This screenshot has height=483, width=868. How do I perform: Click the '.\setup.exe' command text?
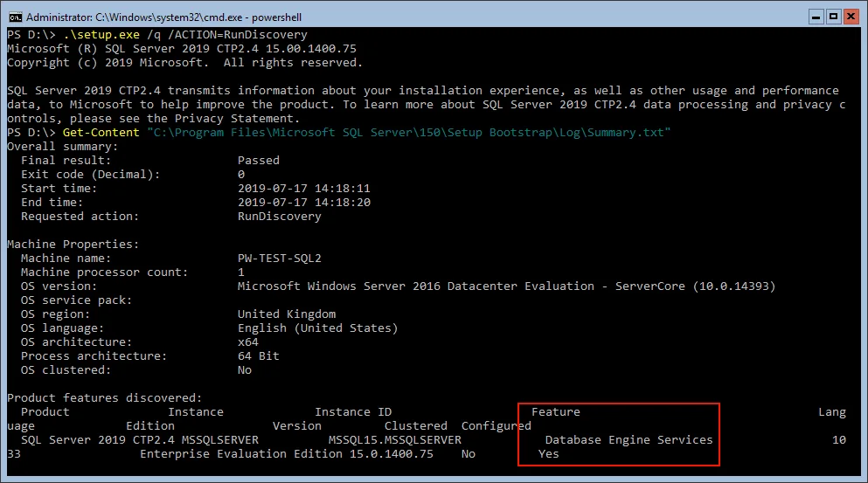(101, 35)
